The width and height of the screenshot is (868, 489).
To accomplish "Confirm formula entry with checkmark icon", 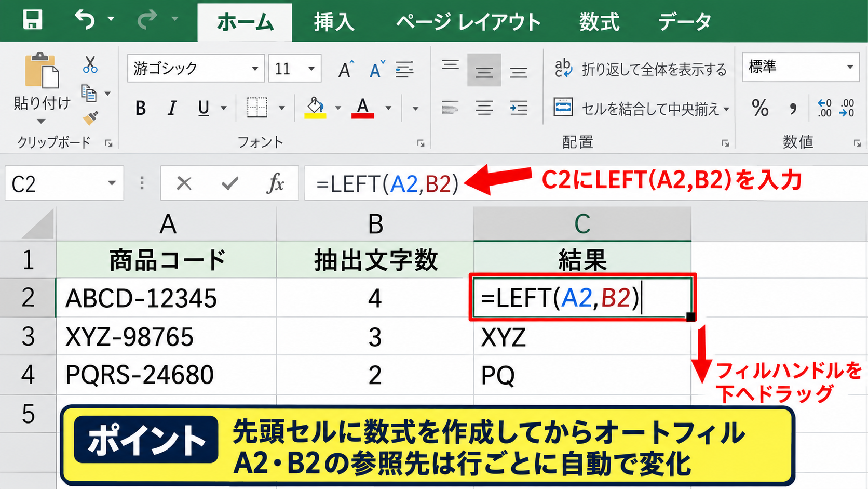I will pos(229,183).
